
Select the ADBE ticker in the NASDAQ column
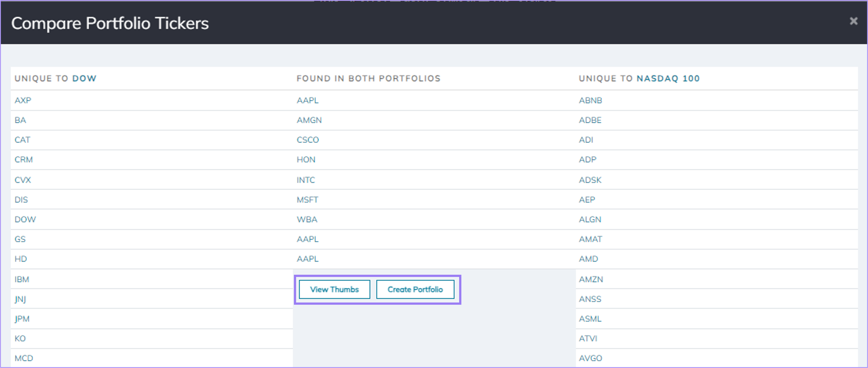(x=590, y=120)
